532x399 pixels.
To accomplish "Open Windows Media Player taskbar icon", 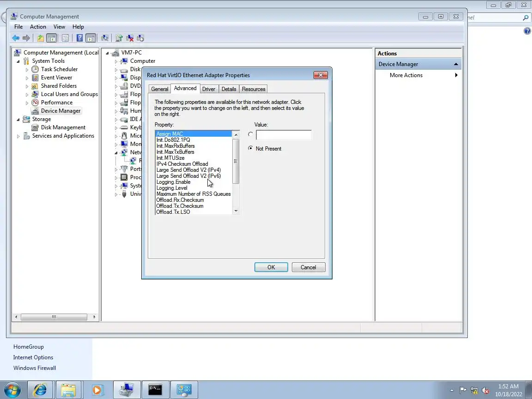I will pos(97,389).
